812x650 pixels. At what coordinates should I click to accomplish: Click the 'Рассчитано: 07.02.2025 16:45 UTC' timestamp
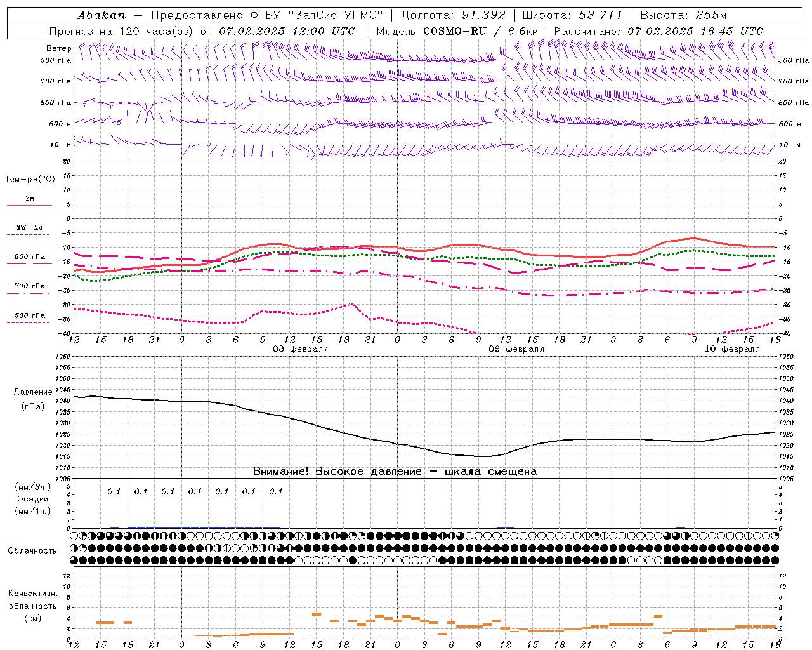658,31
